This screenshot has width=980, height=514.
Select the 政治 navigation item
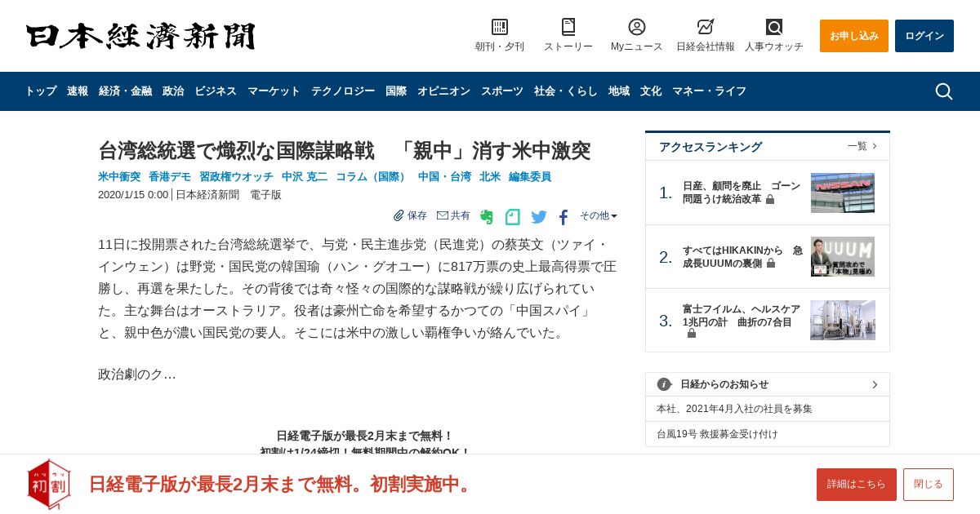coord(173,91)
